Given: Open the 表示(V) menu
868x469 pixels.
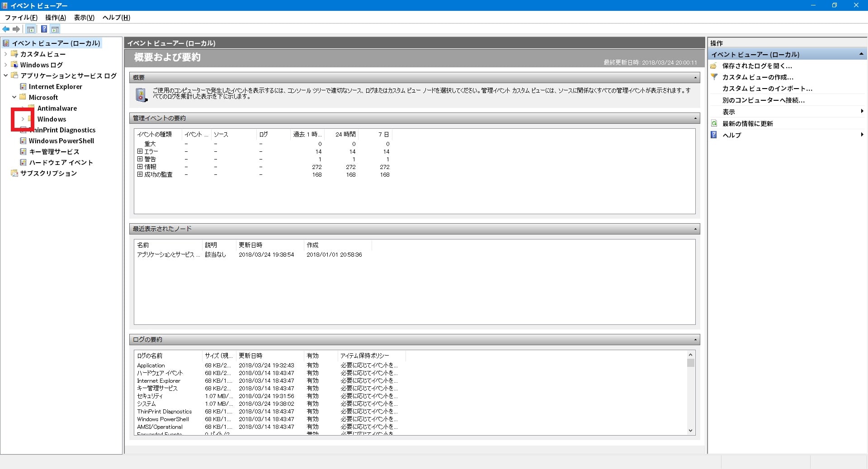Looking at the screenshot, I should [84, 18].
